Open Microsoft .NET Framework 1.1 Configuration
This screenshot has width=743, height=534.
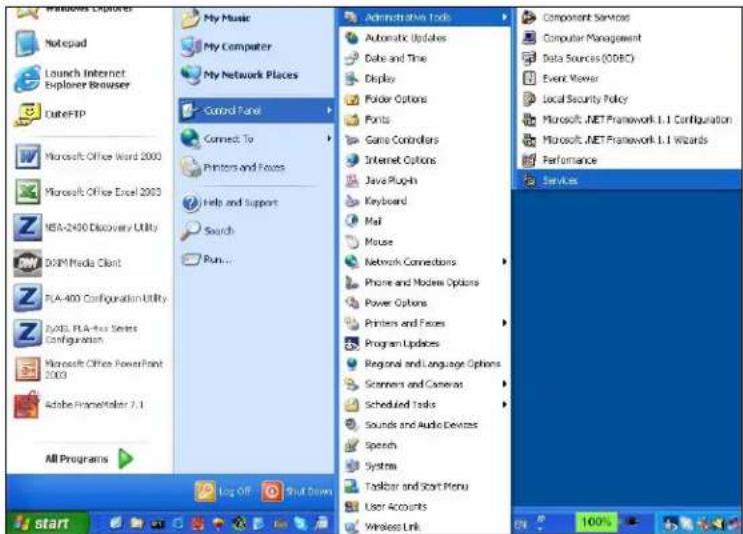pos(628,119)
